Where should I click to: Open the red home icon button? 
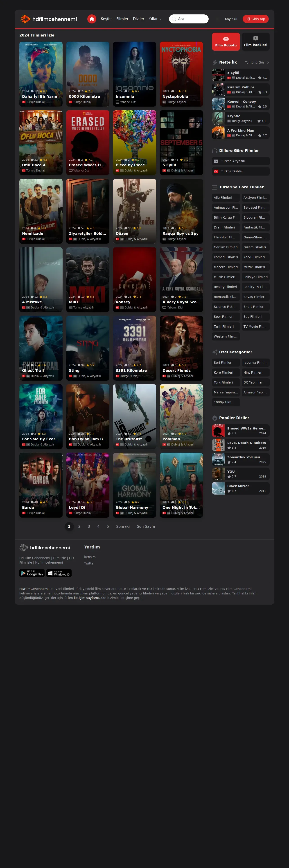pyautogui.click(x=92, y=19)
